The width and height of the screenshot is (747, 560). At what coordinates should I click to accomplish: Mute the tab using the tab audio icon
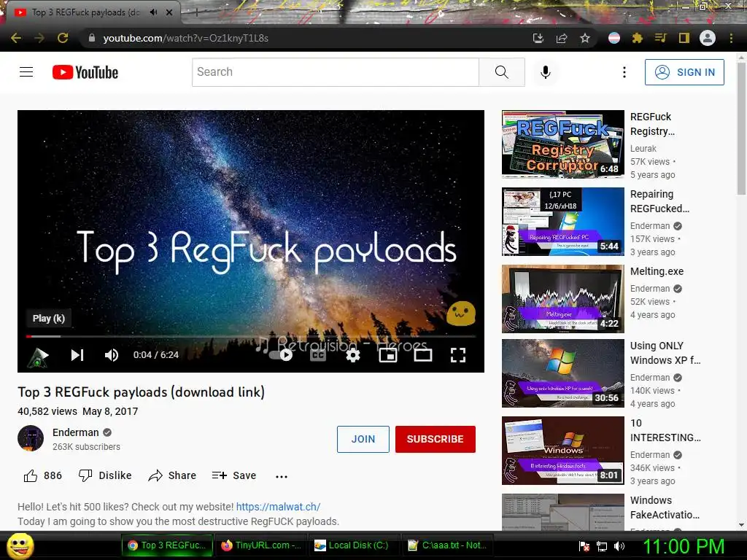[153, 12]
